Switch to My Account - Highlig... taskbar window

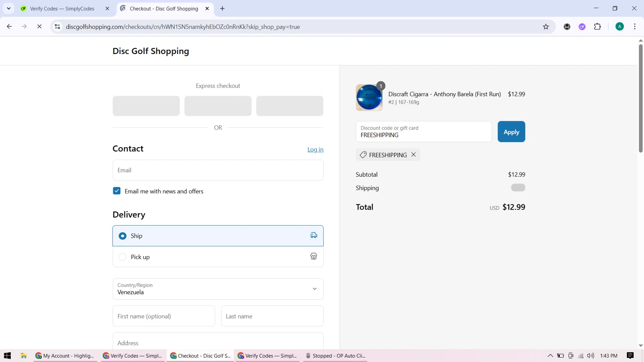coord(66,356)
